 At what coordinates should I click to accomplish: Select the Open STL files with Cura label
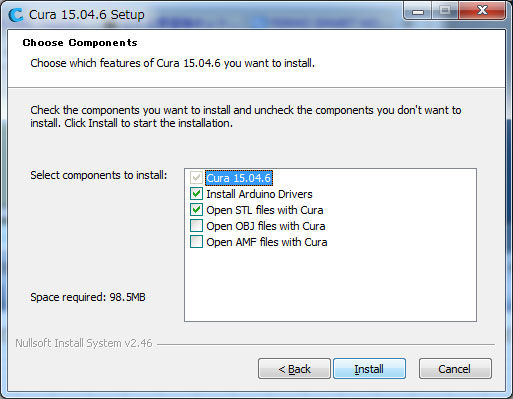coord(265,210)
